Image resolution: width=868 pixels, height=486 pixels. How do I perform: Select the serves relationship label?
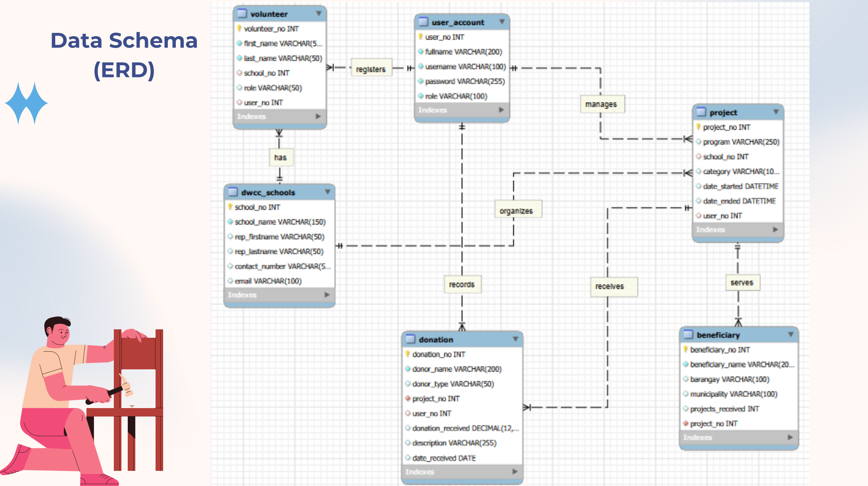(742, 282)
